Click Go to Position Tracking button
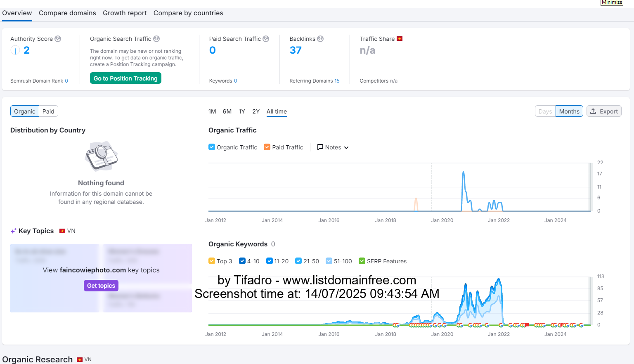 125,78
